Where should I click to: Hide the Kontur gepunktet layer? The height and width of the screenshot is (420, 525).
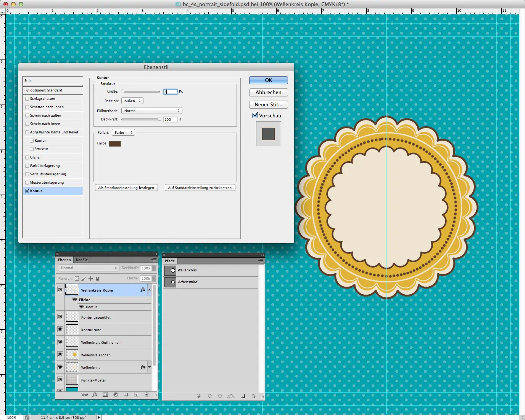(x=60, y=317)
